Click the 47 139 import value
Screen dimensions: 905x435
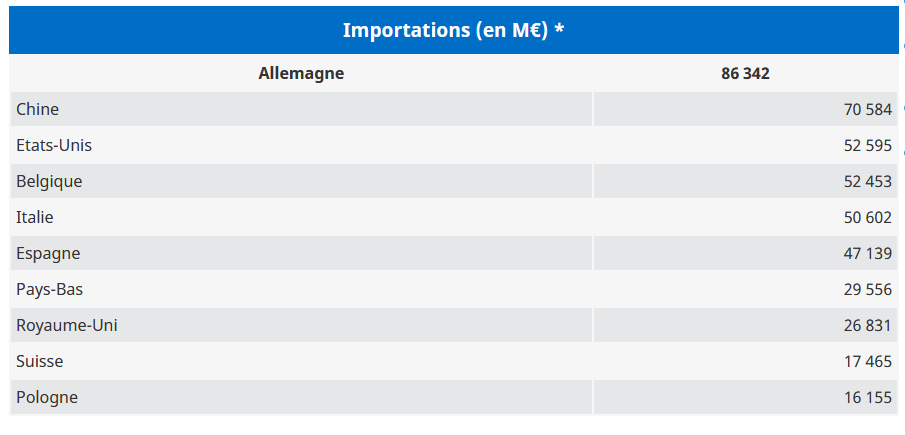(867, 253)
